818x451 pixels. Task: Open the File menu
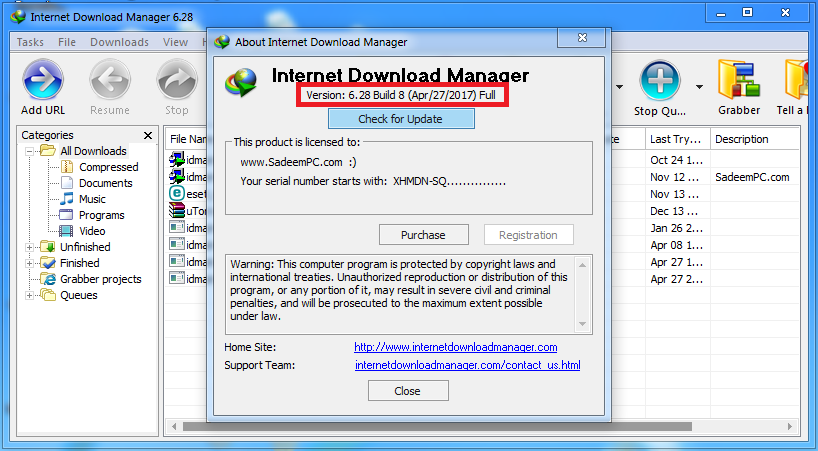67,42
